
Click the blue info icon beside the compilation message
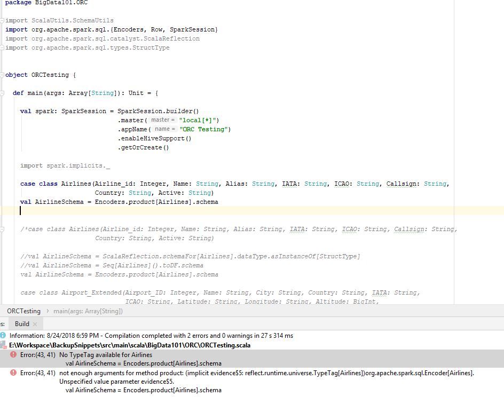4,336
